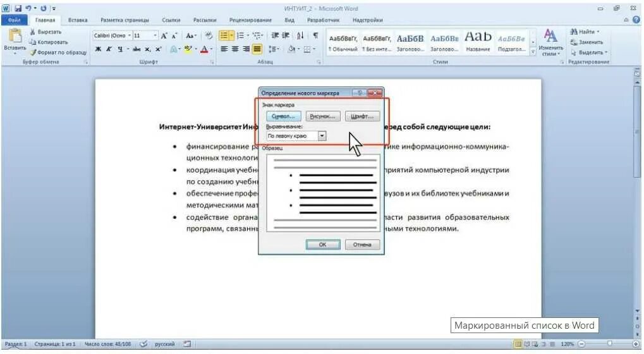Image resolution: width=644 pixels, height=354 pixels.
Task: Open the Change Case (Aa) dropdown
Action: tap(191, 36)
